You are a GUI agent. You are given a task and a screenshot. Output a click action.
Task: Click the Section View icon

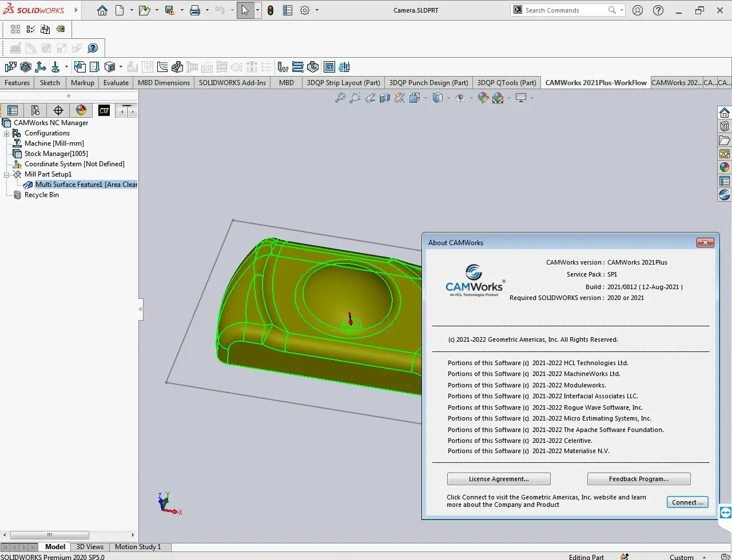click(x=385, y=98)
